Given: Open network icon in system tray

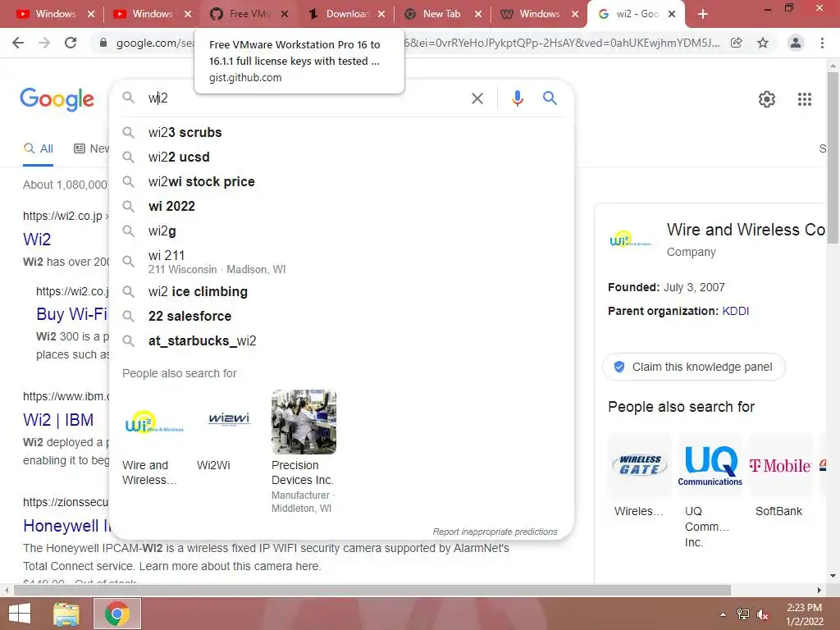Looking at the screenshot, I should click(x=742, y=614).
